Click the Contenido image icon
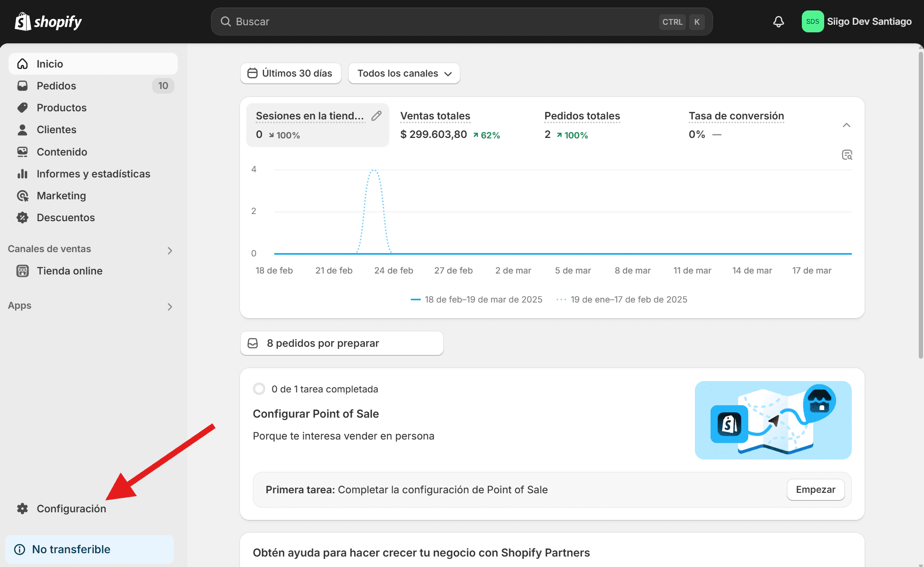This screenshot has width=924, height=567. pos(22,152)
